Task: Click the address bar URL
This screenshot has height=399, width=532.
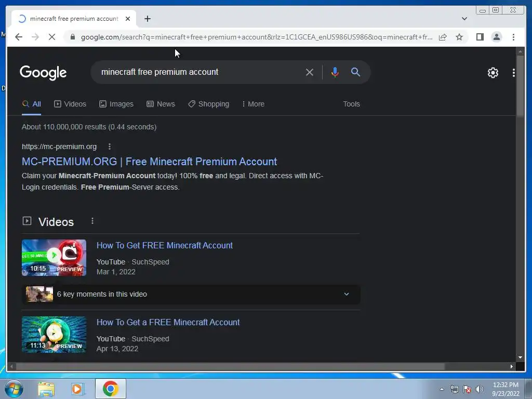Action: (x=257, y=37)
